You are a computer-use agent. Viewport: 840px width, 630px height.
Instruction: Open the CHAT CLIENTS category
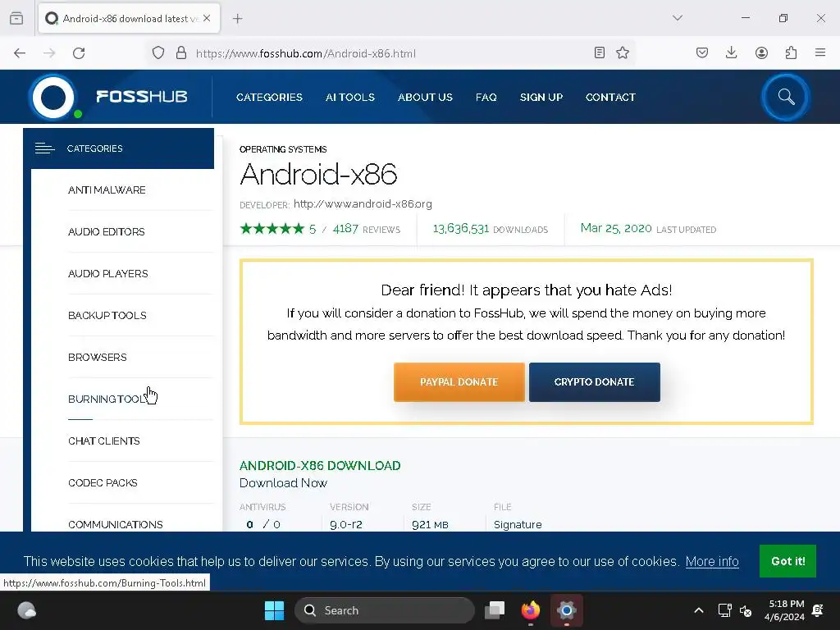click(x=104, y=441)
